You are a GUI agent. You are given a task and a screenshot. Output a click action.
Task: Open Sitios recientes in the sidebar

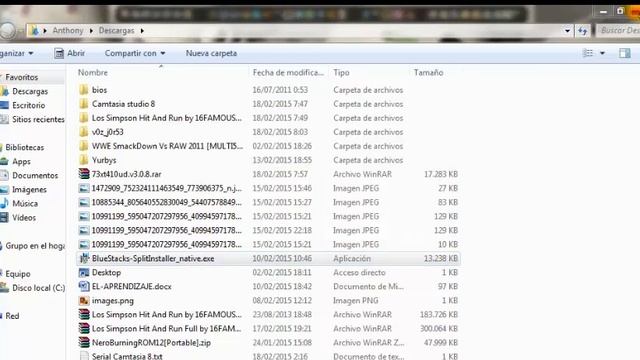(x=38, y=119)
